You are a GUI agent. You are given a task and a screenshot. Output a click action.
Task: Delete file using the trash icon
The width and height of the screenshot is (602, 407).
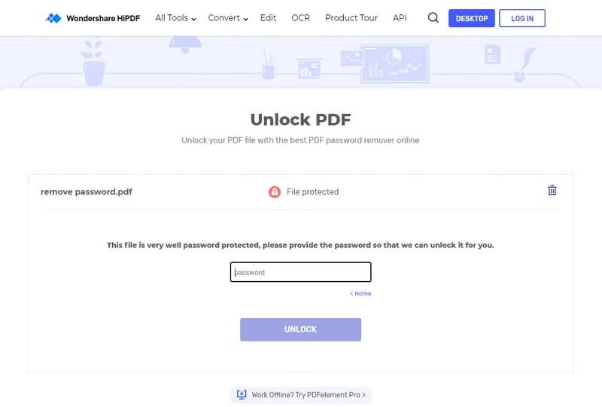pyautogui.click(x=552, y=190)
